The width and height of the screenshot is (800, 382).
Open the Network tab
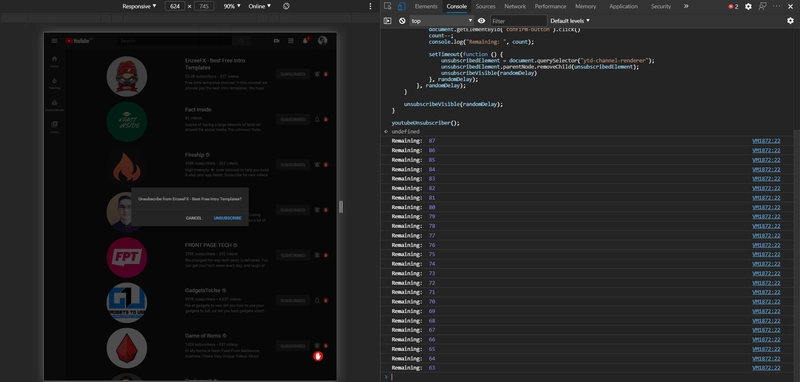(x=515, y=6)
